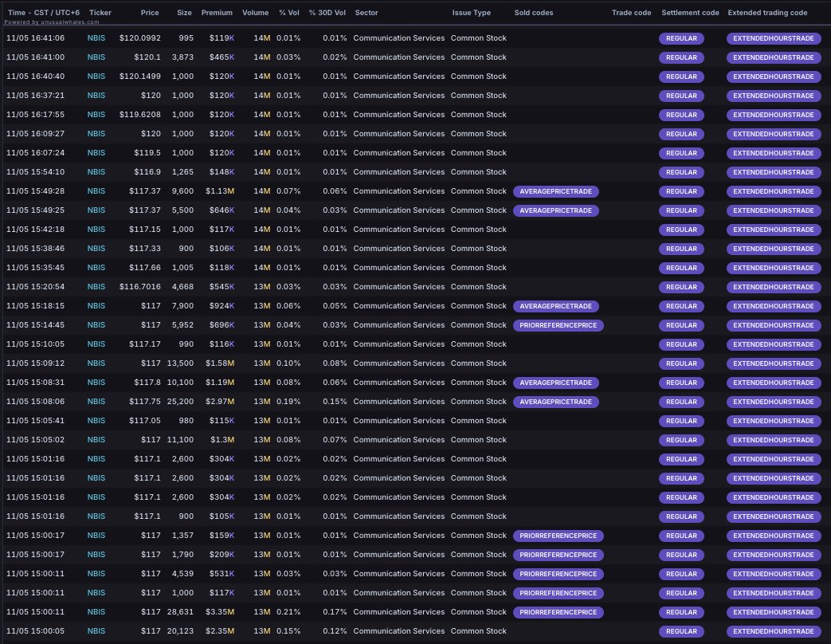Sort by Time - CST / UTC+6 column
The width and height of the screenshot is (831, 644).
point(44,13)
